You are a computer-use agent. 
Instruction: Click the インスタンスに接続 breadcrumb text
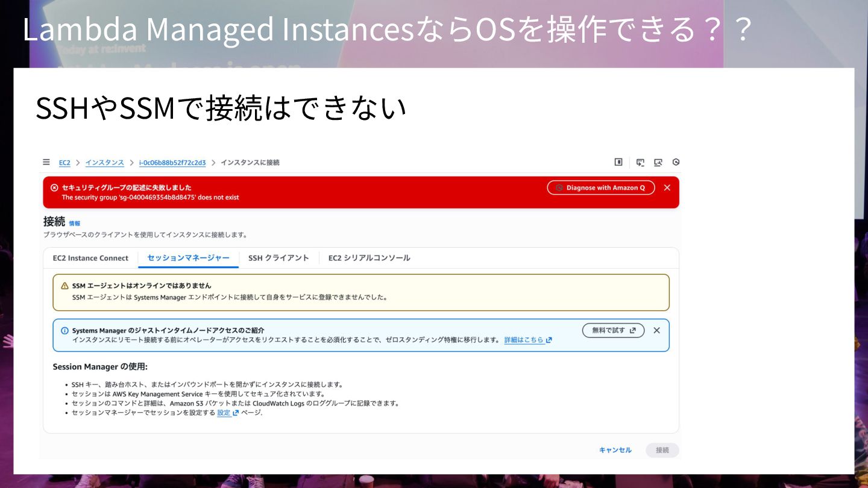click(250, 163)
